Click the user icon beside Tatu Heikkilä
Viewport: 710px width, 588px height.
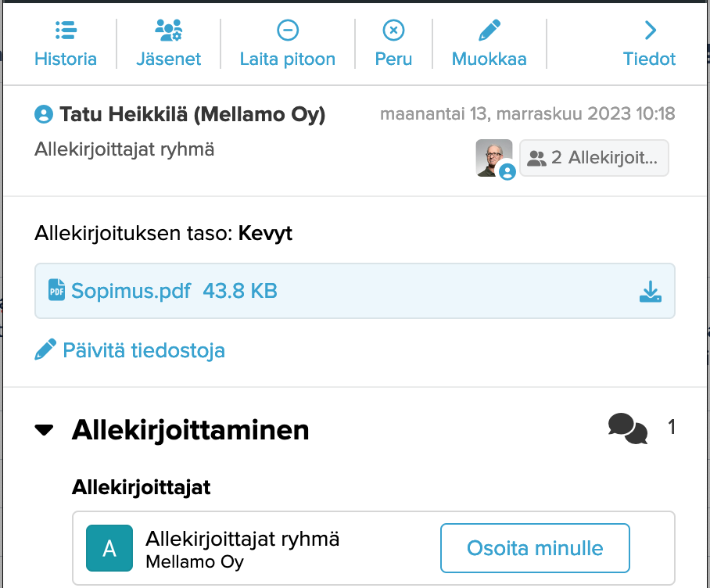(x=44, y=114)
